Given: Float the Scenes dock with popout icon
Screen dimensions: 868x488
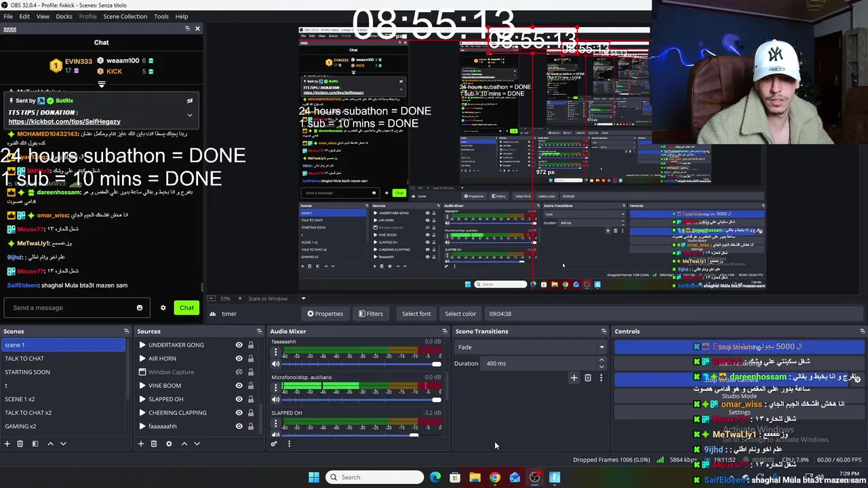Looking at the screenshot, I should pos(126,331).
